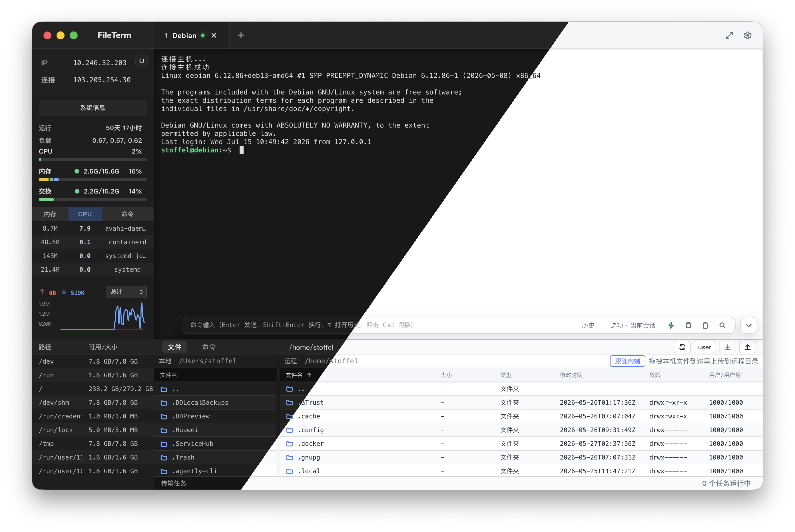Click the 系统信息 button
795x532 pixels.
tap(93, 108)
